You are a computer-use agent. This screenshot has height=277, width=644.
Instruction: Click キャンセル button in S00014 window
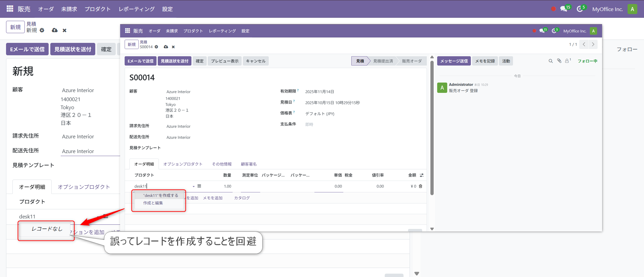tap(256, 61)
